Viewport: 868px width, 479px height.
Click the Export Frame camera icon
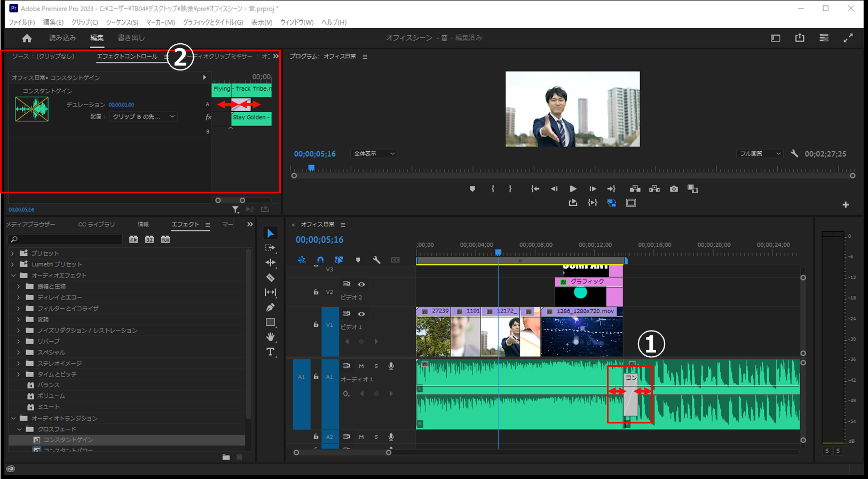[674, 189]
